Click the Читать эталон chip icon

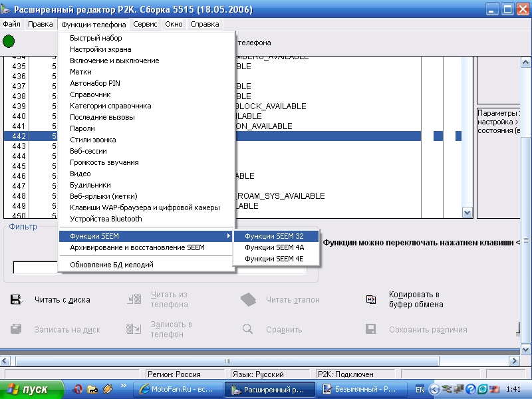point(248,300)
